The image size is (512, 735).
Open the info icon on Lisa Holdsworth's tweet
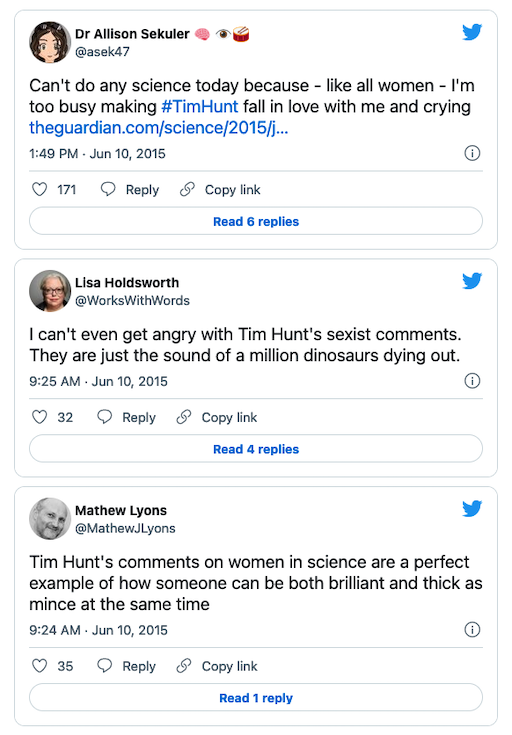pos(472,381)
